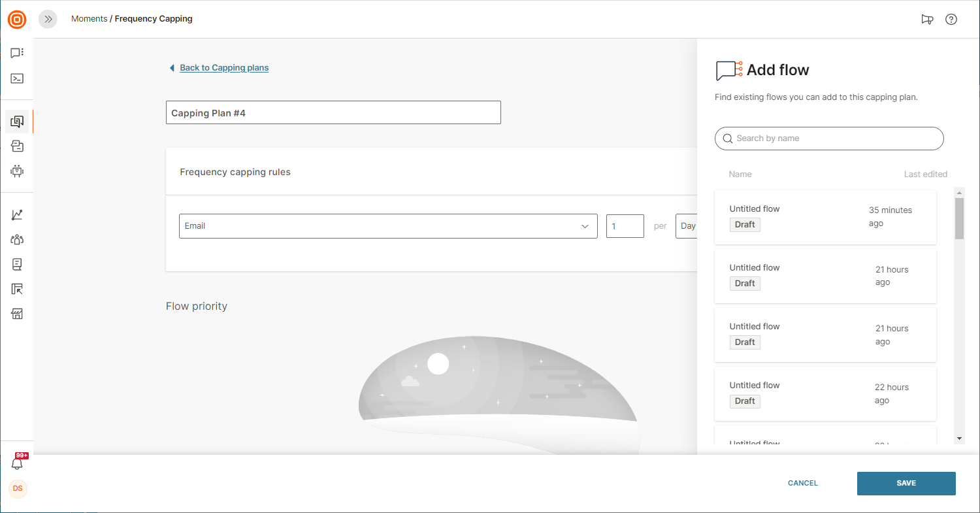980x513 pixels.
Task: Click the help question mark icon
Action: [951, 20]
